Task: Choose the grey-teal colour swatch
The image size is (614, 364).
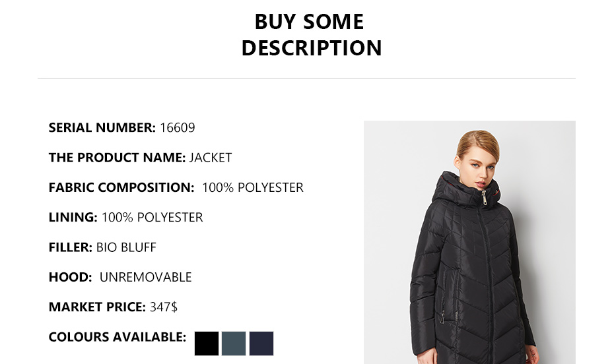Action: 234,344
